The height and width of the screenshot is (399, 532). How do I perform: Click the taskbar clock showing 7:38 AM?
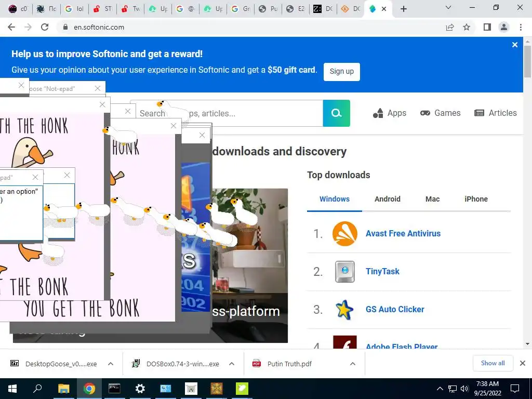click(487, 389)
